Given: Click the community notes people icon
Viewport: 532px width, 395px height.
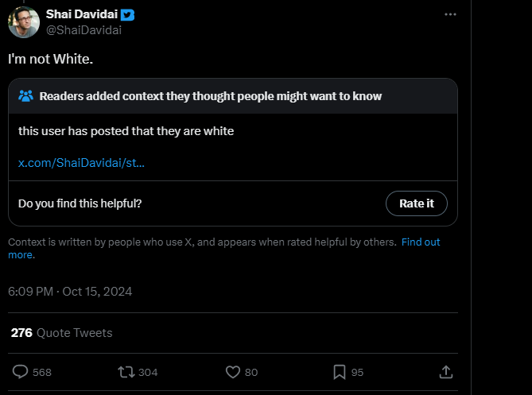Looking at the screenshot, I should pos(25,96).
